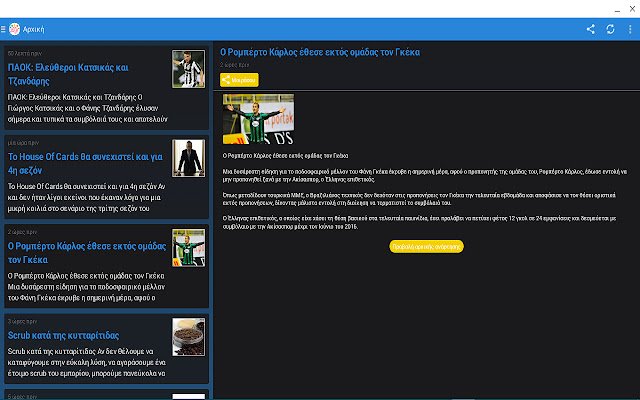This screenshot has height=400, width=640.
Task: Click the Αρχική title in the header
Action: click(33, 29)
